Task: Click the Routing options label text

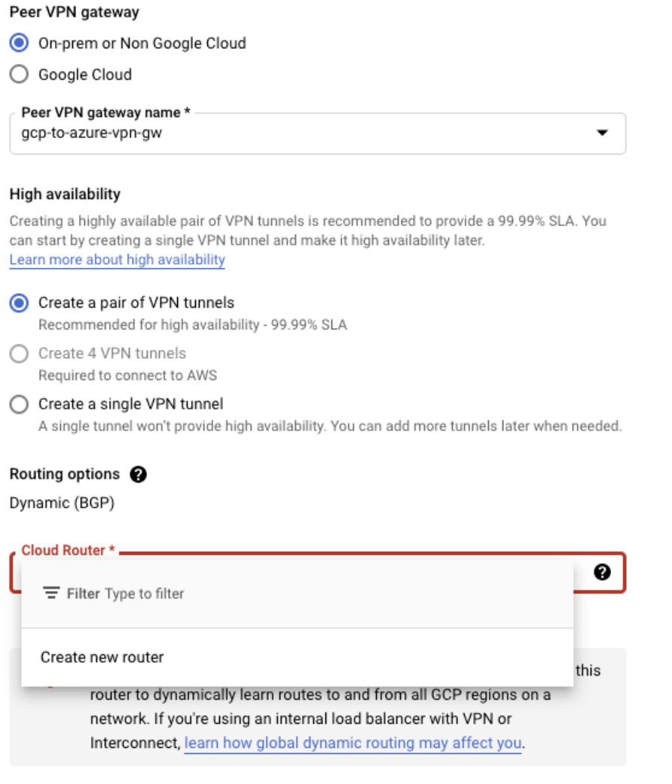Action: [x=65, y=474]
